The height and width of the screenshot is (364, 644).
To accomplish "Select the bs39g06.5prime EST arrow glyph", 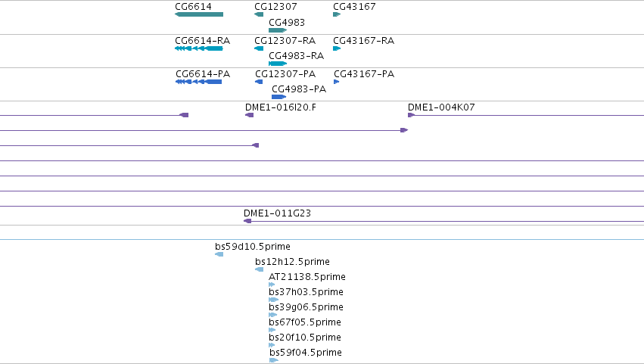I will point(272,315).
